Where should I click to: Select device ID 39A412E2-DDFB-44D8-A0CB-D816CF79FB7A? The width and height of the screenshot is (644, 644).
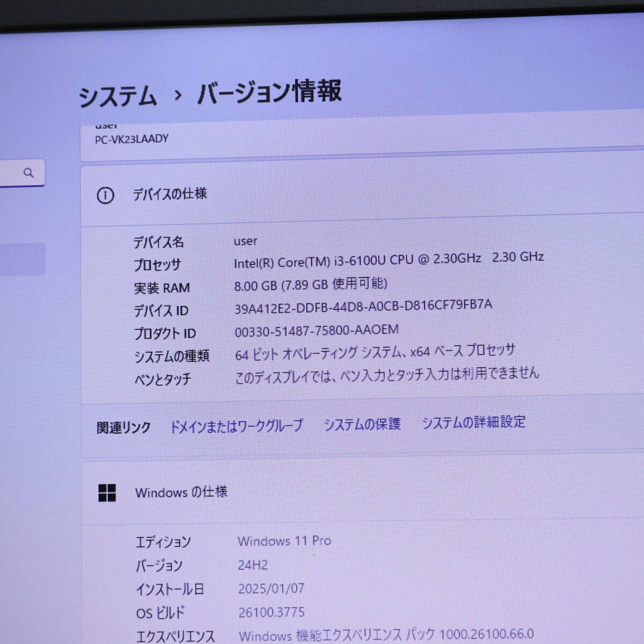click(x=363, y=306)
